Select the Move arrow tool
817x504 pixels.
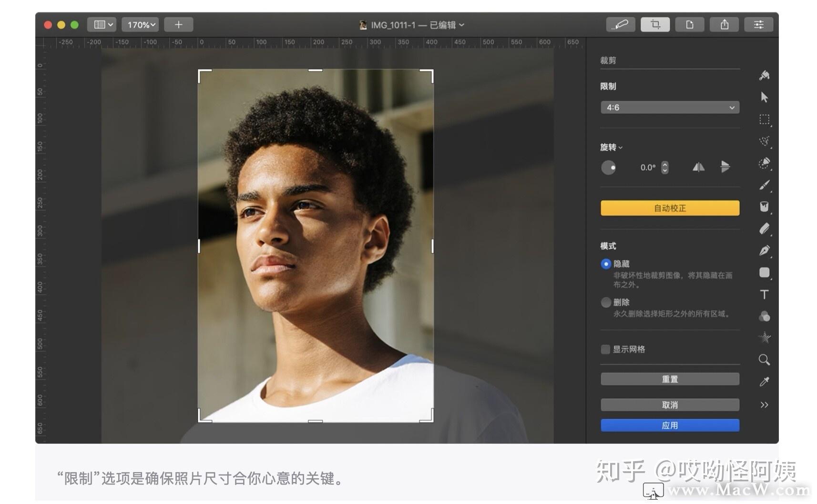click(x=764, y=97)
